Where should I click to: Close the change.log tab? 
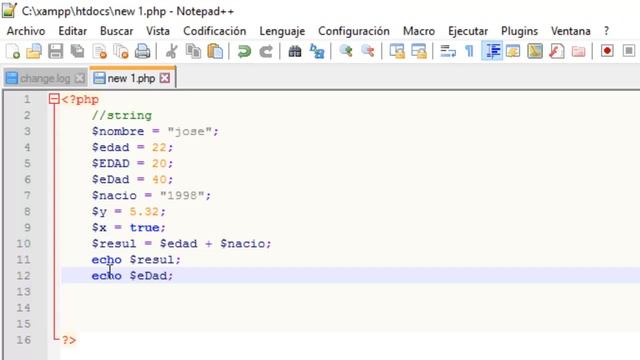pyautogui.click(x=80, y=78)
